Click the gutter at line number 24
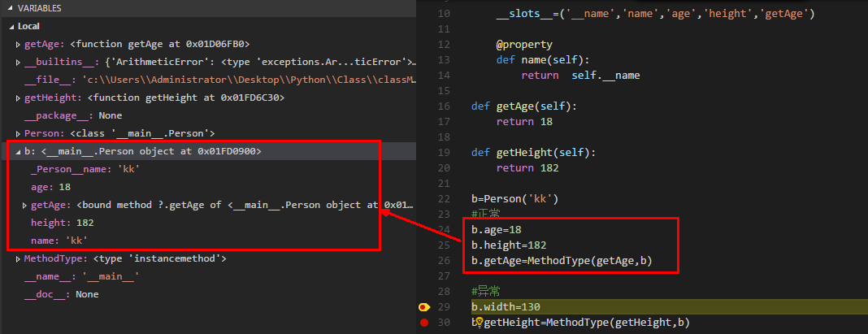Viewport: 868px width, 334px height. (443, 230)
